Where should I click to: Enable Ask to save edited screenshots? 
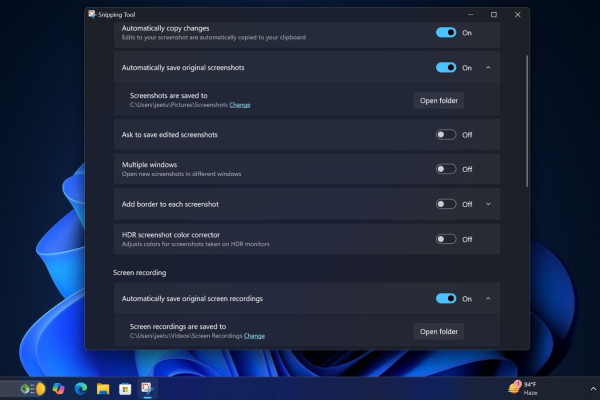(446, 135)
